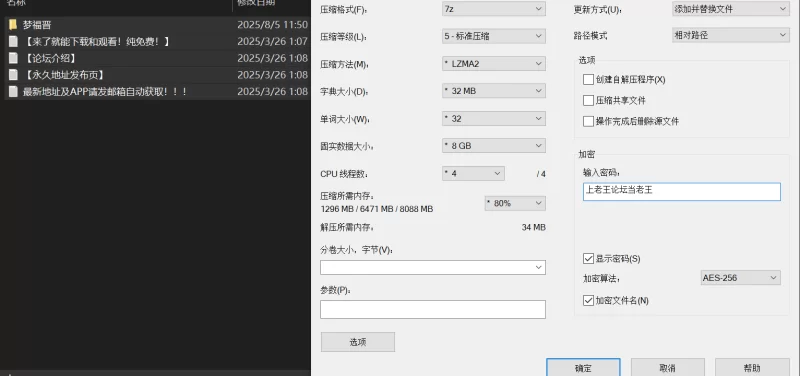Open 固实数据大小 dropdown showing 8 GB
Screen dimensions: 800x376
coord(493,146)
